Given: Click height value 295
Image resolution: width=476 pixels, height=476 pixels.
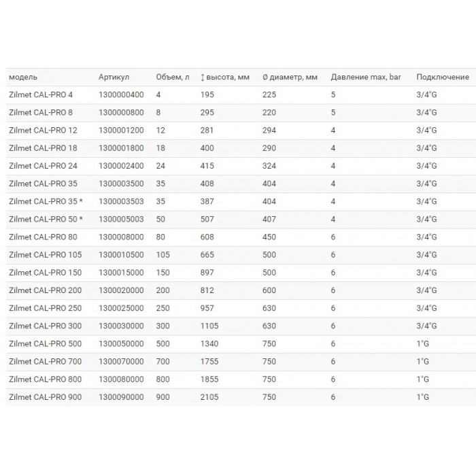Looking at the screenshot, I should (x=207, y=113).
